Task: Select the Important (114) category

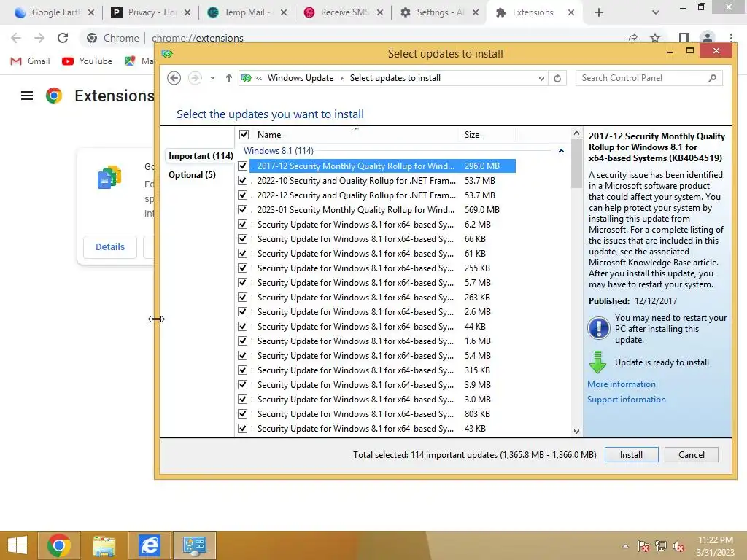Action: 201,156
